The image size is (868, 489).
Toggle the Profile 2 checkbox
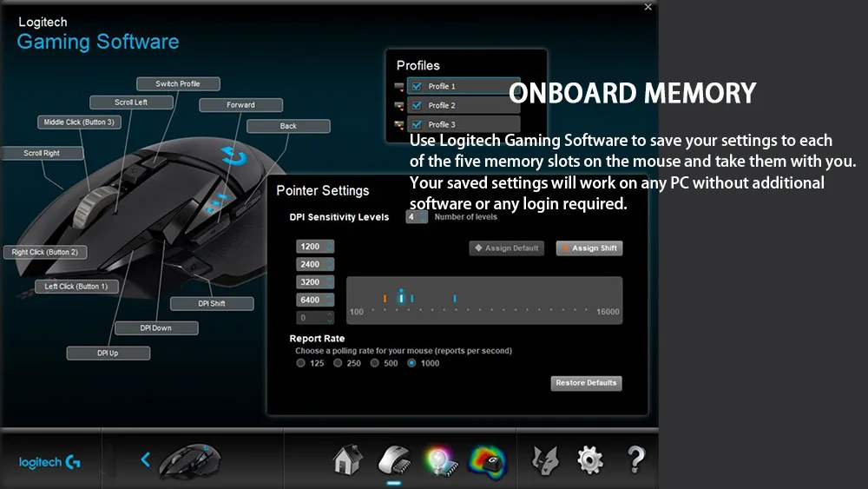click(417, 105)
